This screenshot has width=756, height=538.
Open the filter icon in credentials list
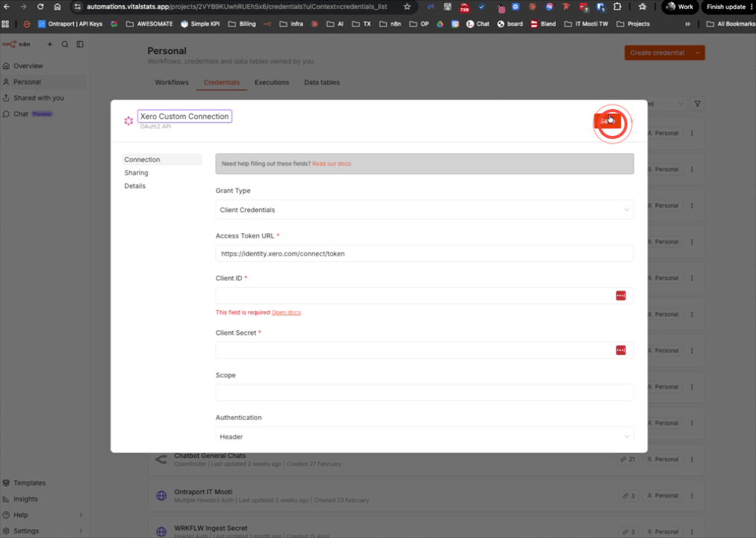(697, 104)
